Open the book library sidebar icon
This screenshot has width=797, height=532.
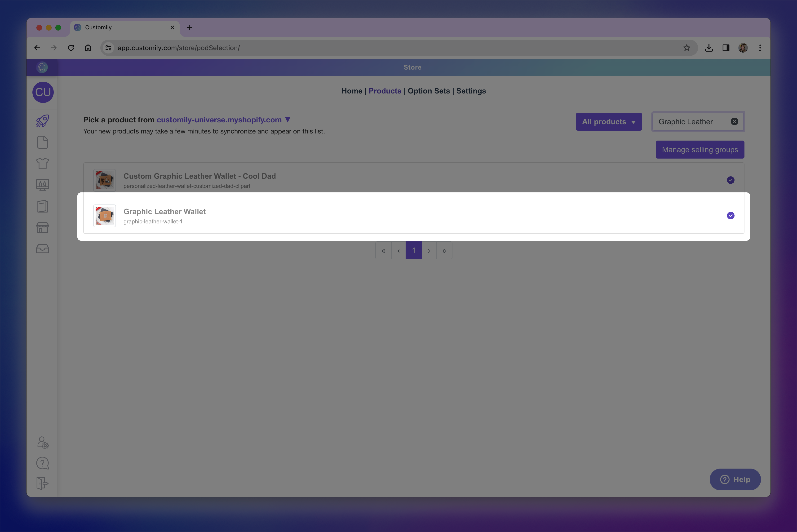(42, 206)
